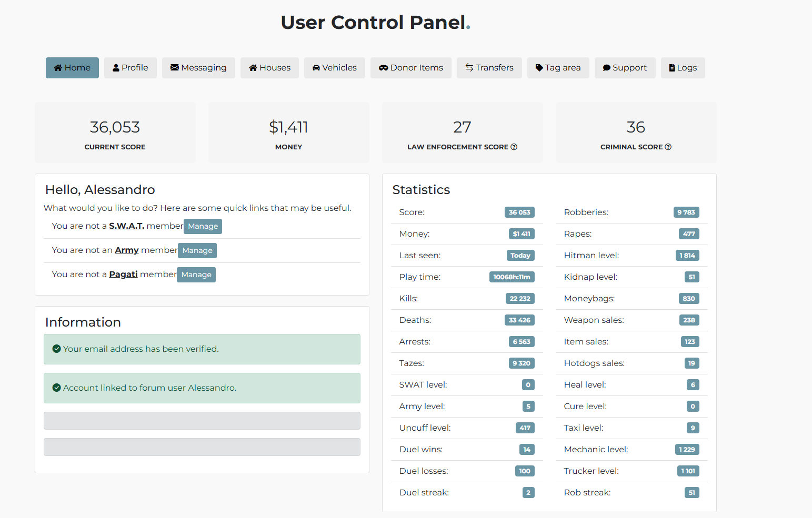
Task: Open the S.W.A.T. link
Action: point(126,226)
